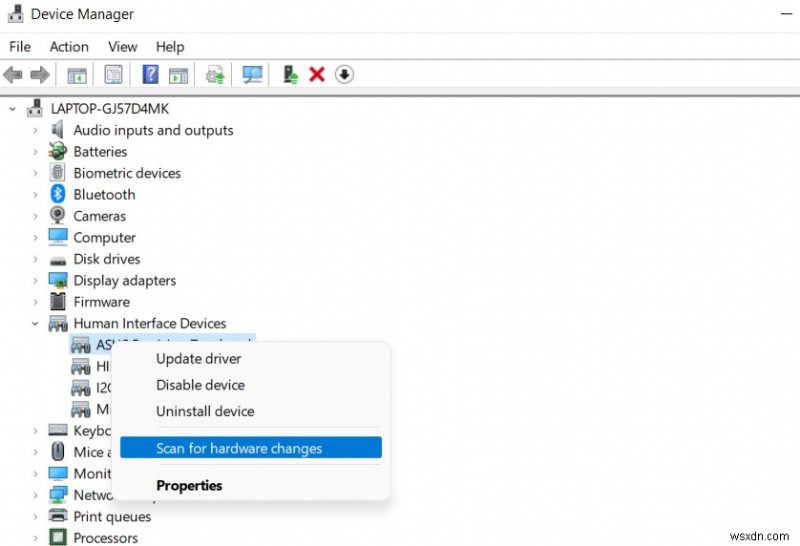Click the Biometric devices fingerprint icon
The image size is (800, 546).
58,172
